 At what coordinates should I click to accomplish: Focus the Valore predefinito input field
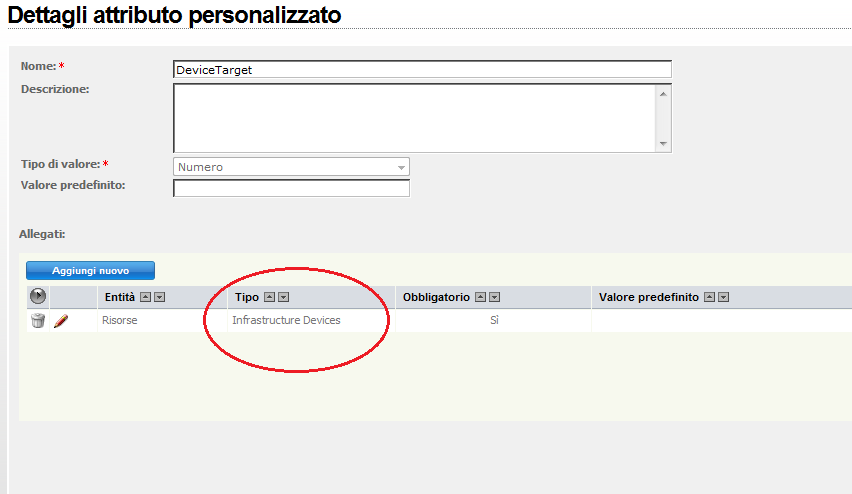pyautogui.click(x=291, y=188)
